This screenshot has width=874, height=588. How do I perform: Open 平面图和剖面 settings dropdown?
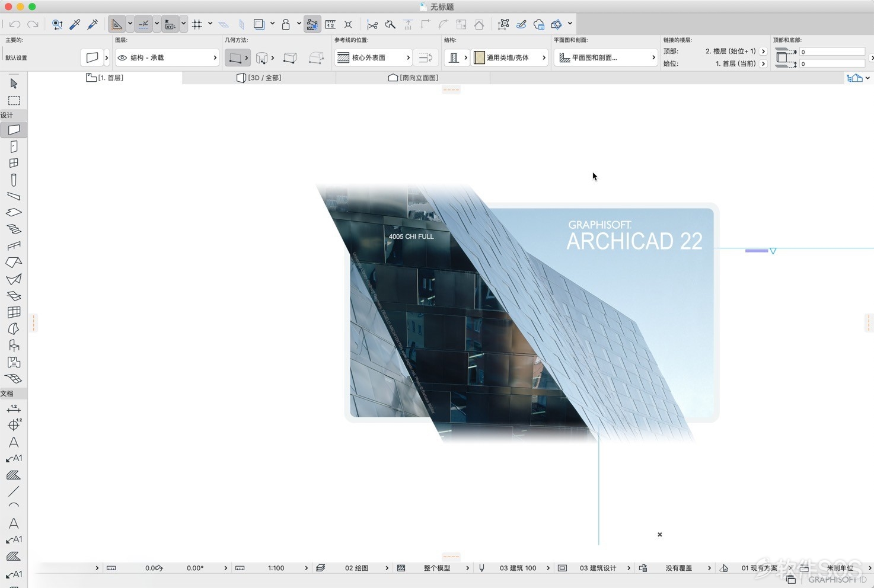coord(605,57)
